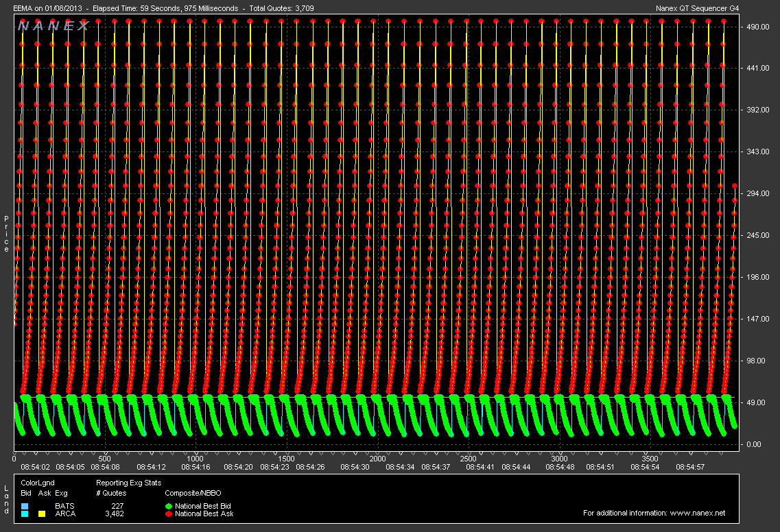Click the 08:54:44 timestamp label
Viewport: 780px width, 532px height.
tap(517, 467)
